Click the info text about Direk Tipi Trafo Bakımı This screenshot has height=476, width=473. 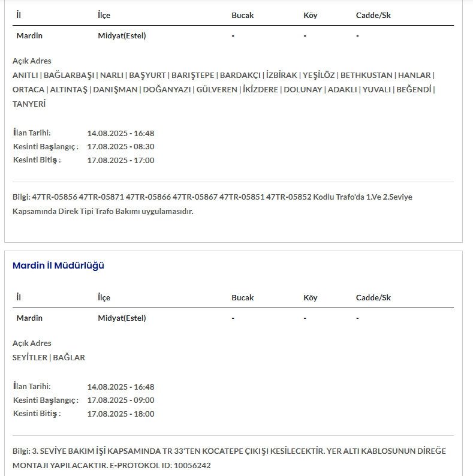pyautogui.click(x=103, y=211)
